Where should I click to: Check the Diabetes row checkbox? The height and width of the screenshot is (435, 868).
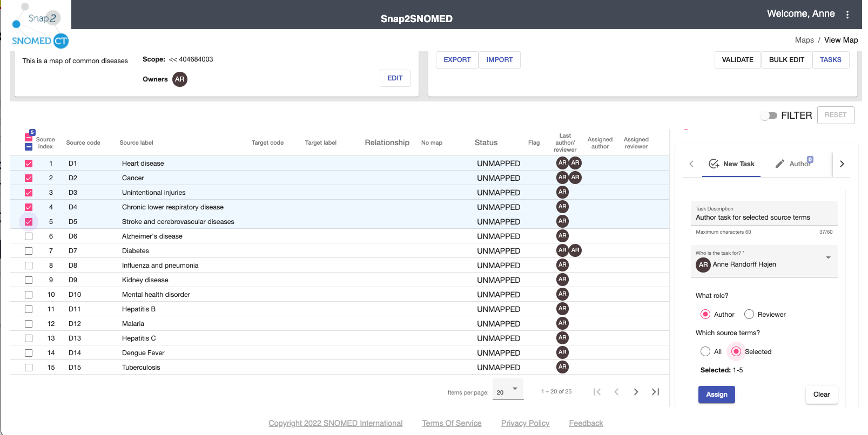pos(29,251)
